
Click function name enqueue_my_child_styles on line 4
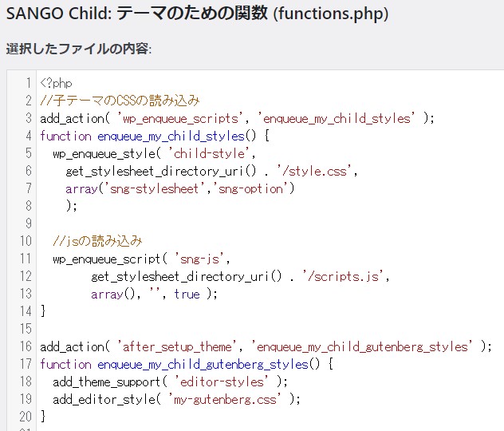coord(171,136)
